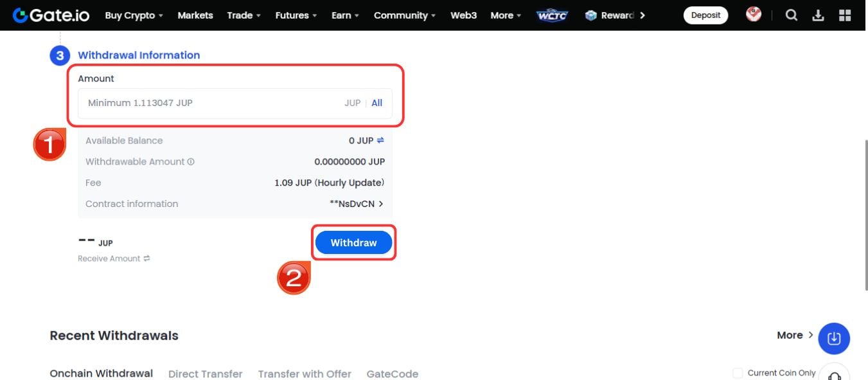Select the Onchain Withdrawal tab
Screen dimensions: 868x380
[101, 373]
